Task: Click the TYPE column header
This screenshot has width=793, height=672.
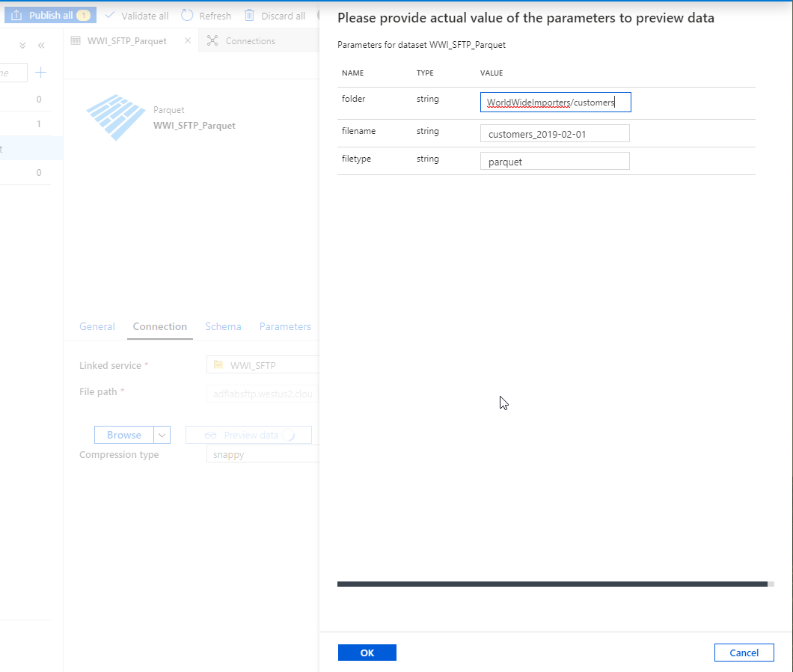Action: click(425, 73)
